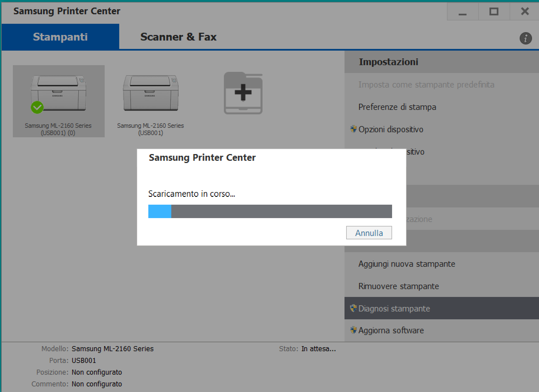The width and height of the screenshot is (539, 392).
Task: Close the Samsung Printer Center window
Action: coord(525,12)
